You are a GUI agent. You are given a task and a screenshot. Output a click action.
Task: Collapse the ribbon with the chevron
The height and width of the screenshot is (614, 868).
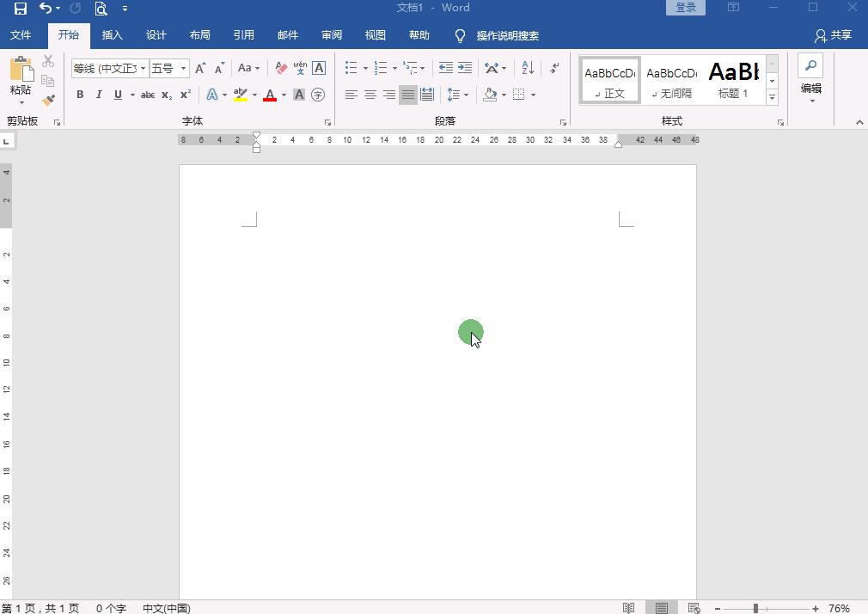859,122
